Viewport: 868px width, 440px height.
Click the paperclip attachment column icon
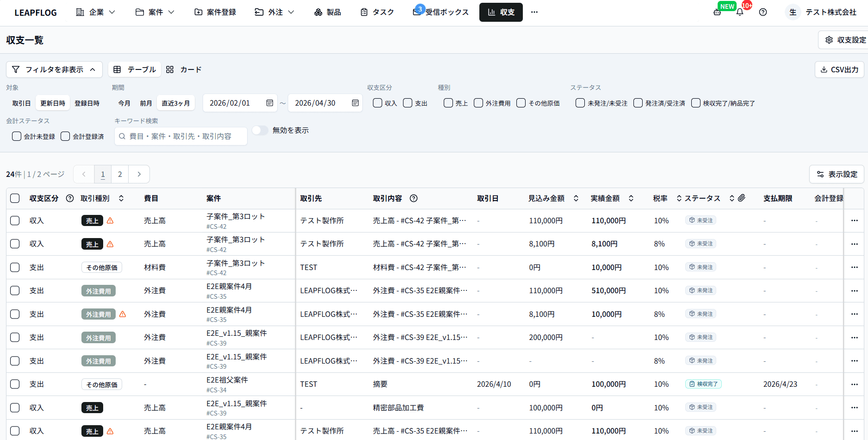(742, 198)
